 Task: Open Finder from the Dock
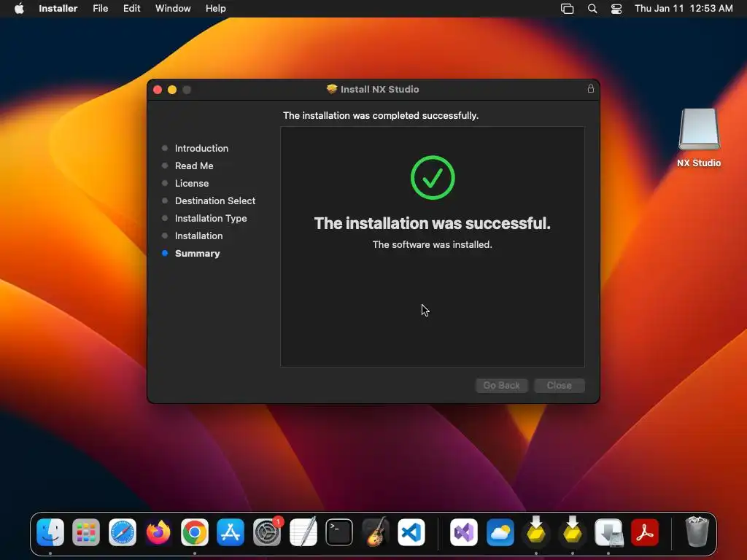tap(50, 532)
